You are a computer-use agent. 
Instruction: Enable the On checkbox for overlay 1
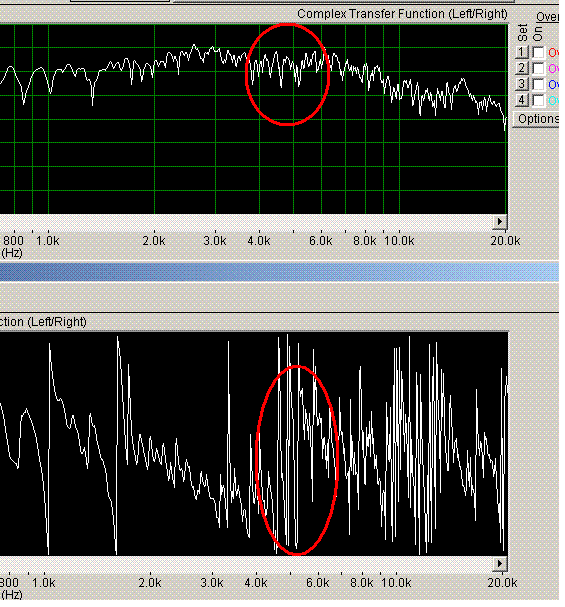tap(538, 52)
